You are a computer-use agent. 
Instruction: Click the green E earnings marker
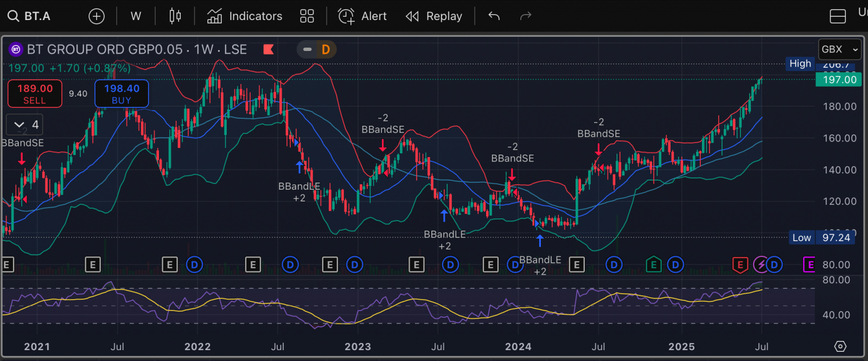[653, 265]
